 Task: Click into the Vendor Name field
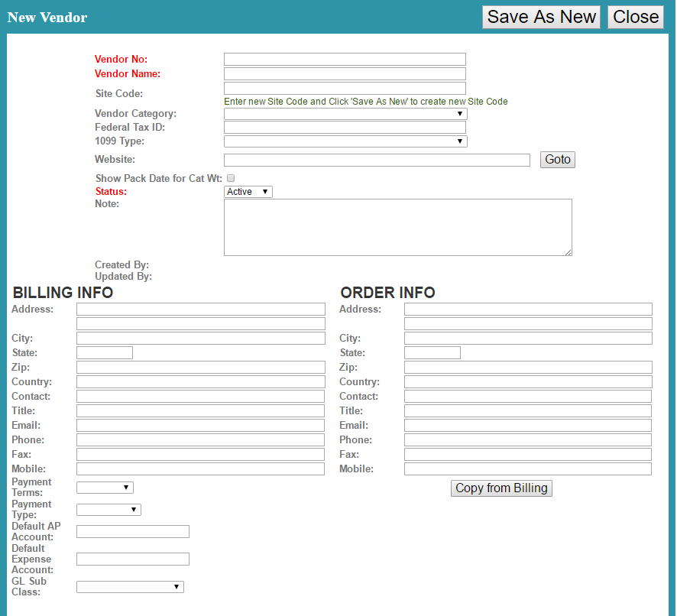click(x=345, y=74)
